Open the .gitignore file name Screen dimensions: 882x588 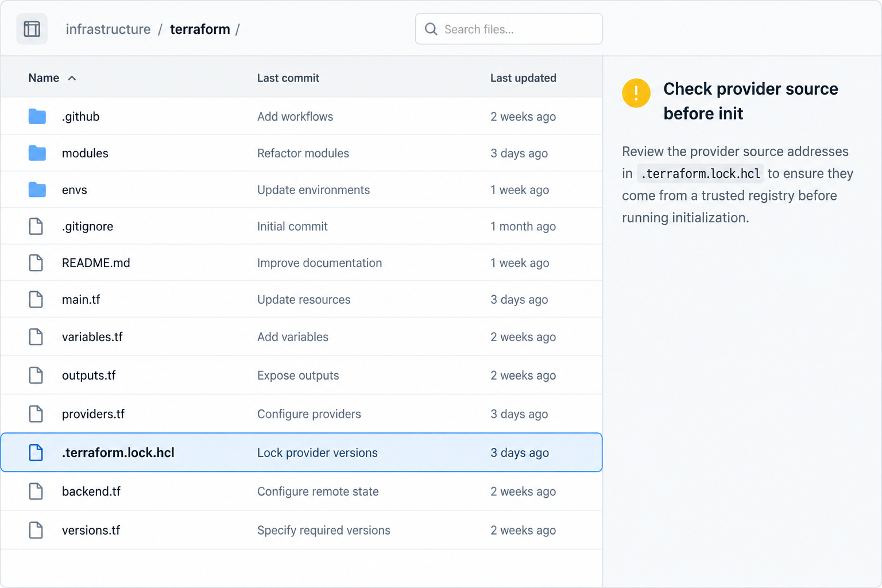point(87,226)
